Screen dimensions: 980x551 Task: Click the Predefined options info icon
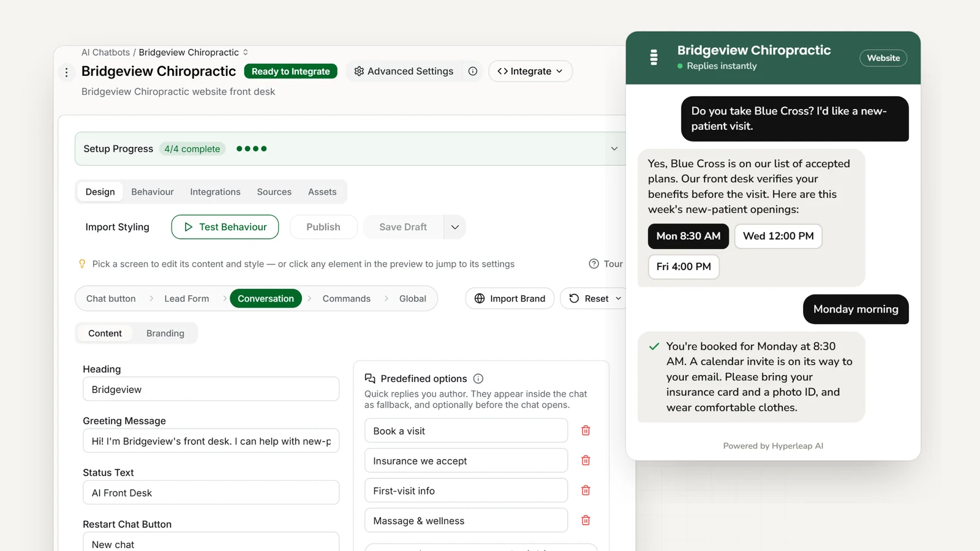478,379
